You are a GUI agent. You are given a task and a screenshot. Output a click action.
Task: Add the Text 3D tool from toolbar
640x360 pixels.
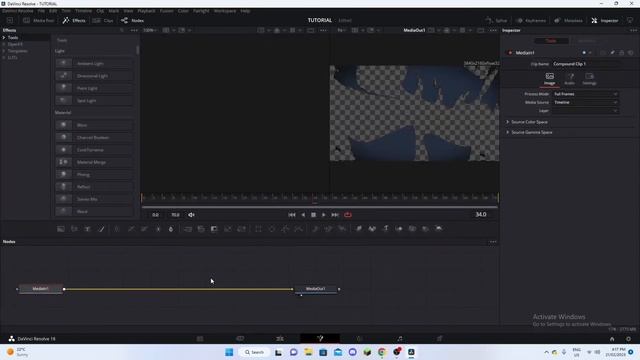coord(385,229)
